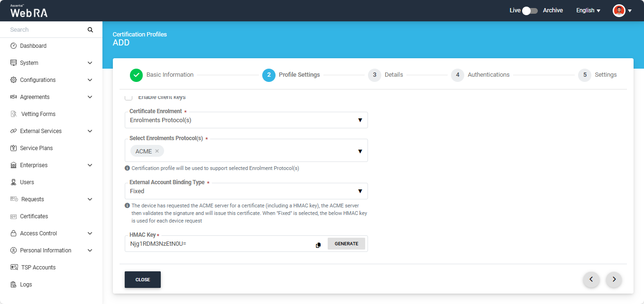This screenshot has height=304, width=644.
Task: Toggle the Live/Archive switch
Action: pyautogui.click(x=530, y=10)
